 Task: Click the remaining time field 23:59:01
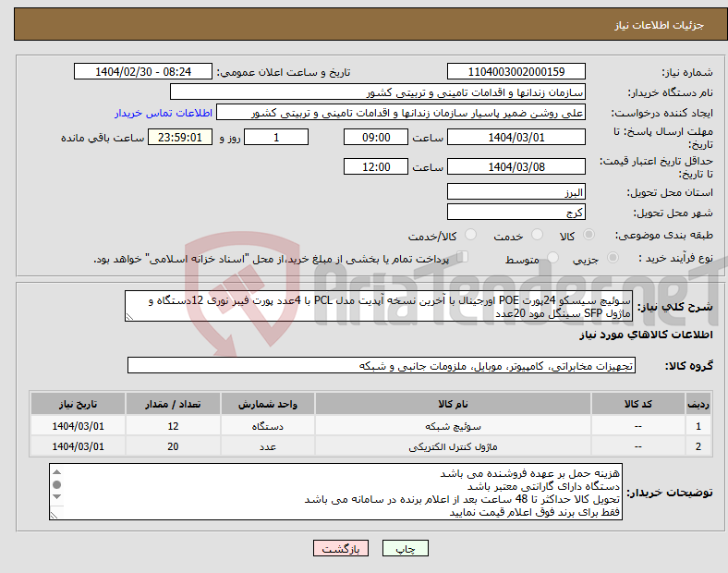[180, 138]
